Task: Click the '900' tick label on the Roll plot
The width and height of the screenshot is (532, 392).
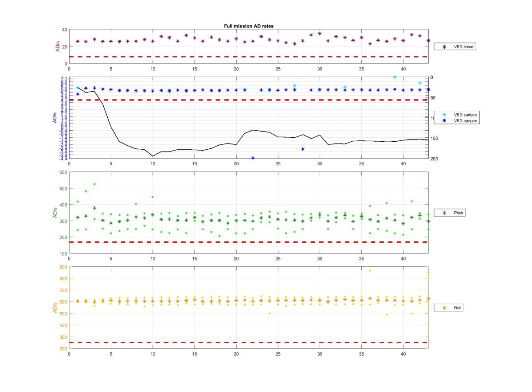Action: (x=63, y=267)
